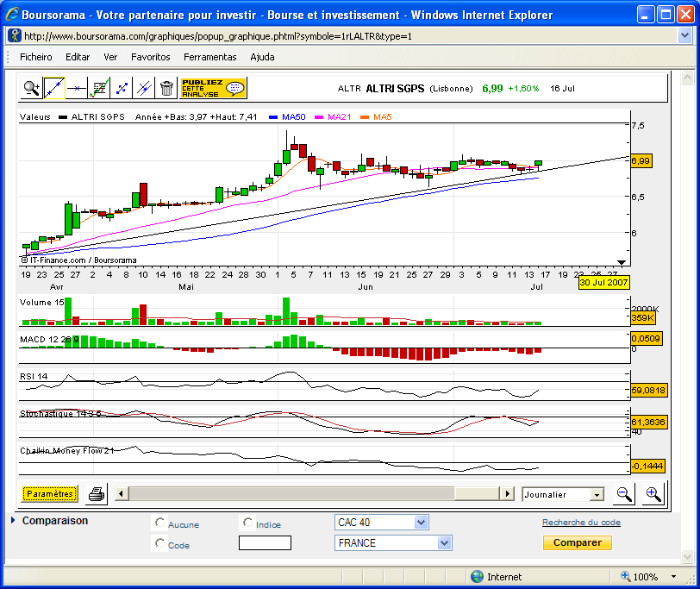Click the MACD 12 26 9 indicator label
Screen dimensions: 700x589
tap(49, 340)
